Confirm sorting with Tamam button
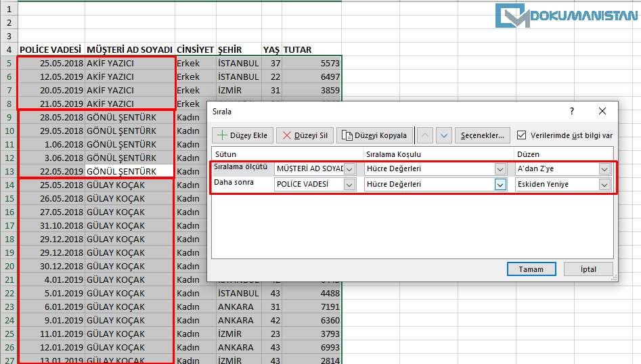This screenshot has width=641, height=364. click(531, 269)
